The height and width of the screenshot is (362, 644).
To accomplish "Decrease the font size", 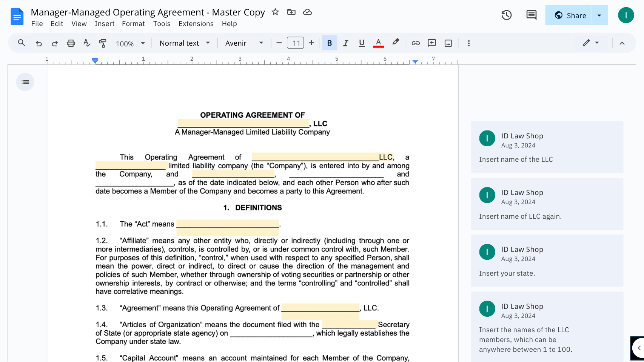I will click(279, 43).
